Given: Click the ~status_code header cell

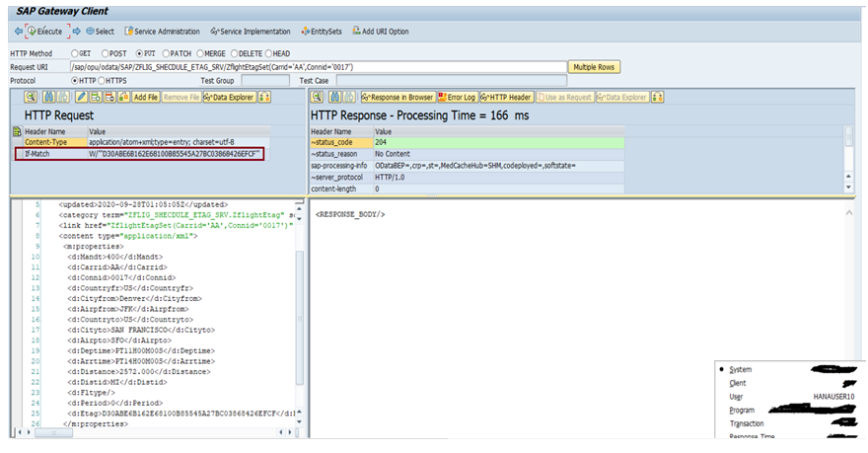Looking at the screenshot, I should pyautogui.click(x=341, y=142).
